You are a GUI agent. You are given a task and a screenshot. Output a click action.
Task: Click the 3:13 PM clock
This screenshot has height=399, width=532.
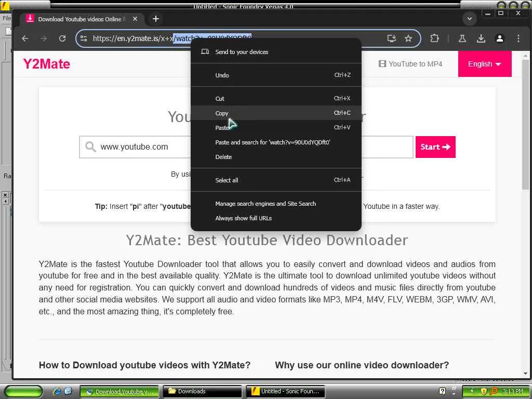coord(512,391)
